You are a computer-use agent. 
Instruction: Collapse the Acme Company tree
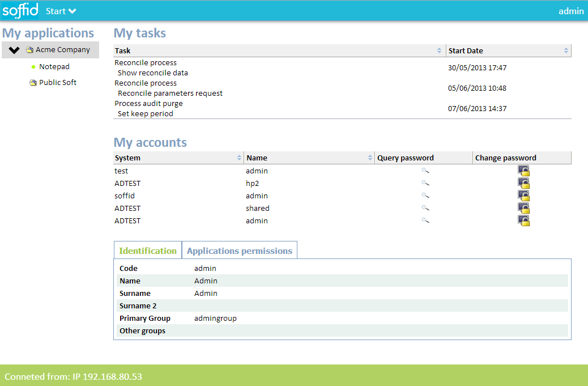coord(14,49)
